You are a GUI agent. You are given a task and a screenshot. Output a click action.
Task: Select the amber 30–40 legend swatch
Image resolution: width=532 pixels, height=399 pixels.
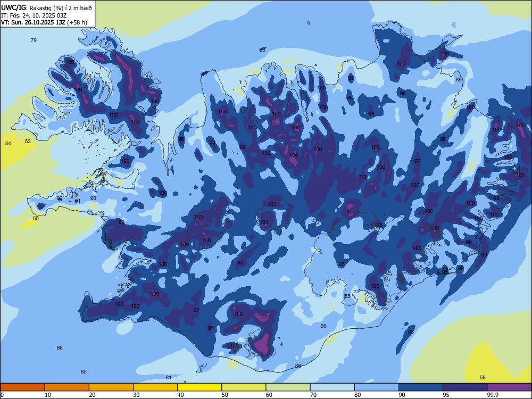[155, 387]
